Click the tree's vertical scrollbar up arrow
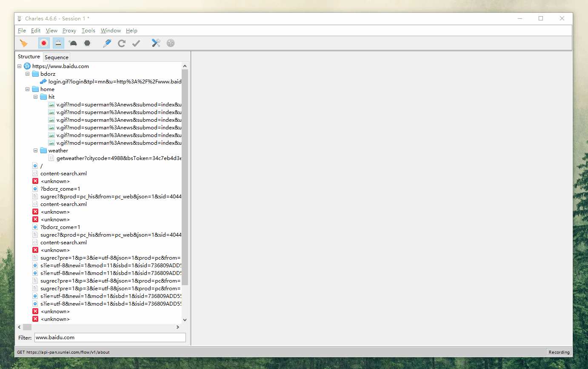 [185, 66]
